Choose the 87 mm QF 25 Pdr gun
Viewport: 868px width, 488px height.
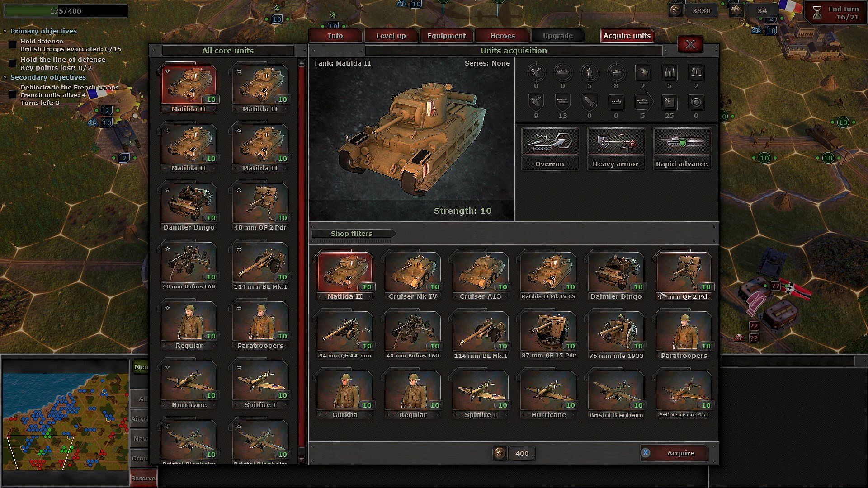tap(548, 332)
